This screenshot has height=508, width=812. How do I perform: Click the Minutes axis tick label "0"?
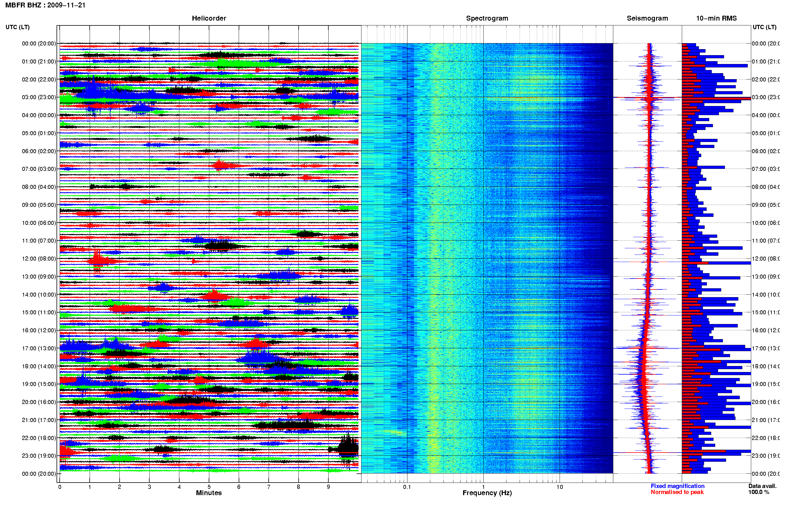point(60,487)
